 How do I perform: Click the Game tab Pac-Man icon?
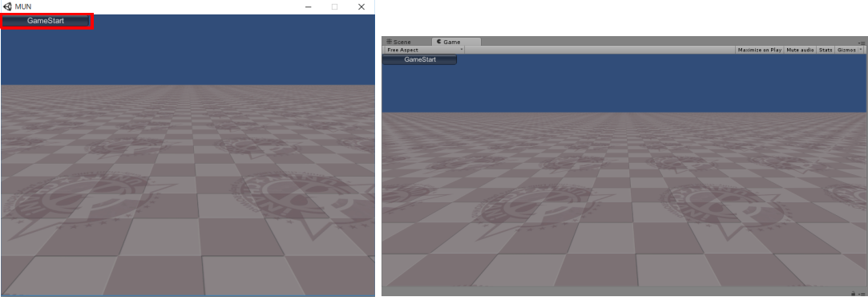click(x=439, y=42)
